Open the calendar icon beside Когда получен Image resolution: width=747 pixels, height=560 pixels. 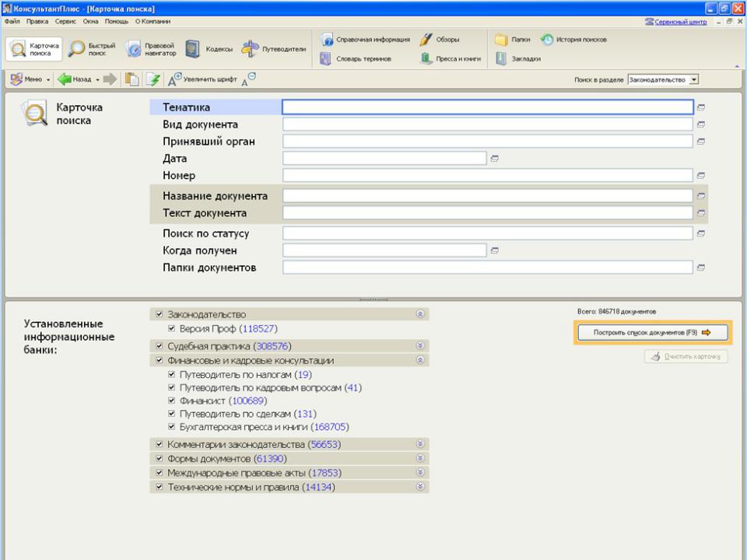(495, 250)
